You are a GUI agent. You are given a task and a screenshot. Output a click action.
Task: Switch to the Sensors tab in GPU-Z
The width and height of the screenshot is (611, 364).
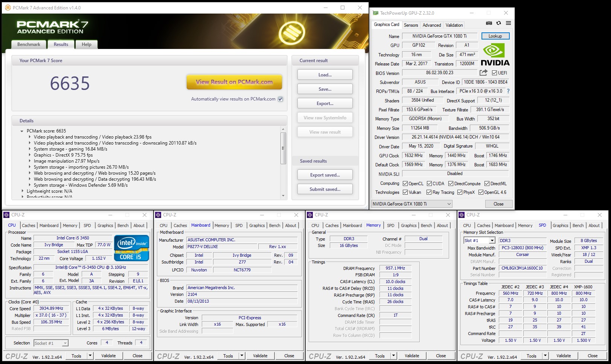point(411,25)
